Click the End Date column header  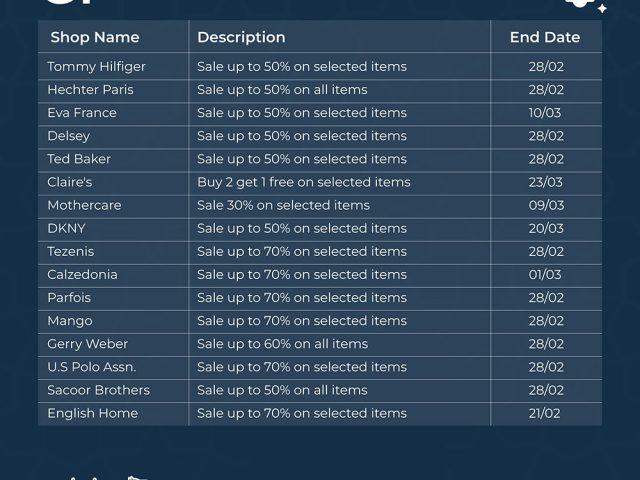(545, 37)
